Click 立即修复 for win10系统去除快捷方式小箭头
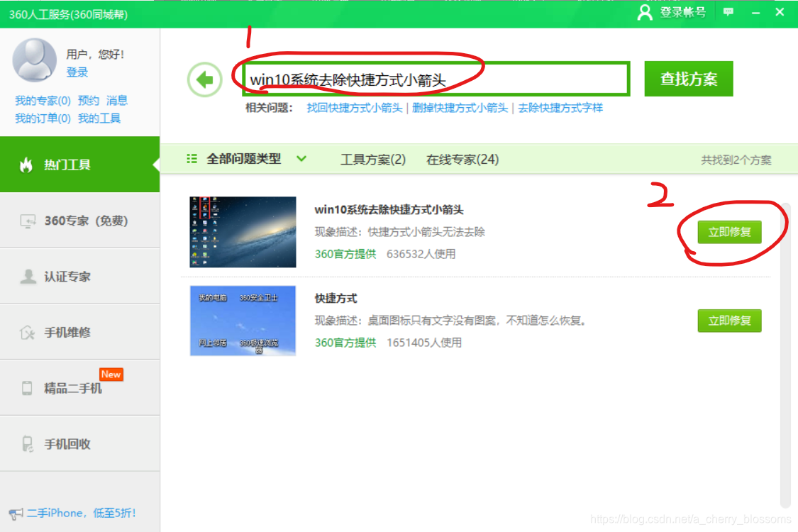The image size is (798, 532). 729,232
